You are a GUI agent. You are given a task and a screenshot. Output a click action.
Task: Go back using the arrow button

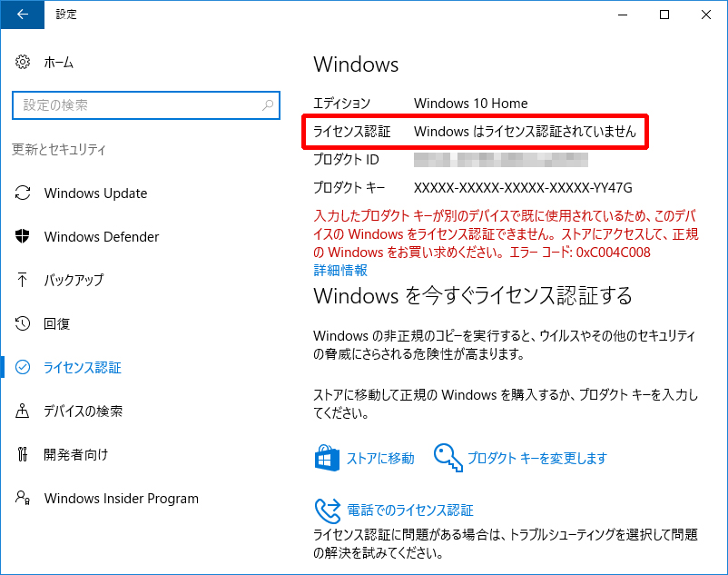pos(23,15)
